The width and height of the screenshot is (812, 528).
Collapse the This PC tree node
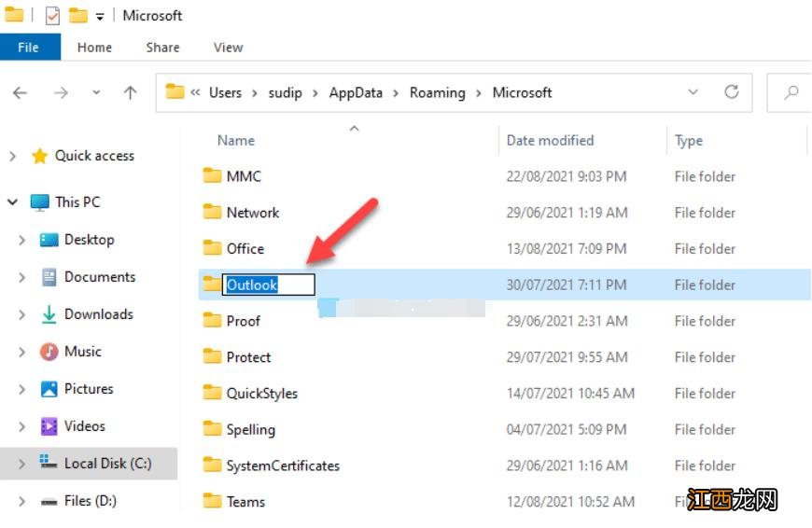click(x=13, y=201)
